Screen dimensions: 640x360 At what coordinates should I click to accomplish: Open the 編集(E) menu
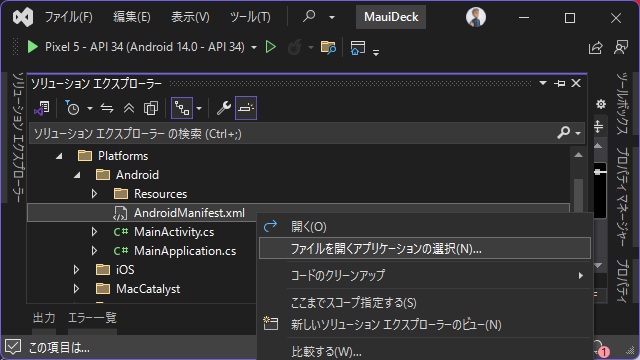coord(131,17)
